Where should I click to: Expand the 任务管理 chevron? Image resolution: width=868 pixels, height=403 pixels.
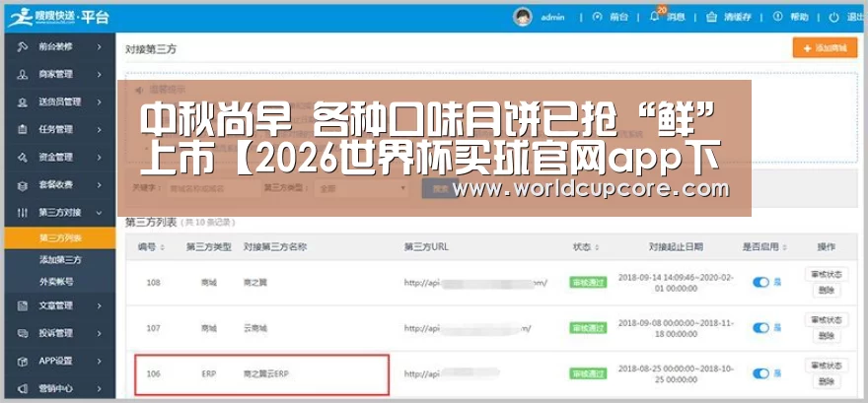pos(99,130)
